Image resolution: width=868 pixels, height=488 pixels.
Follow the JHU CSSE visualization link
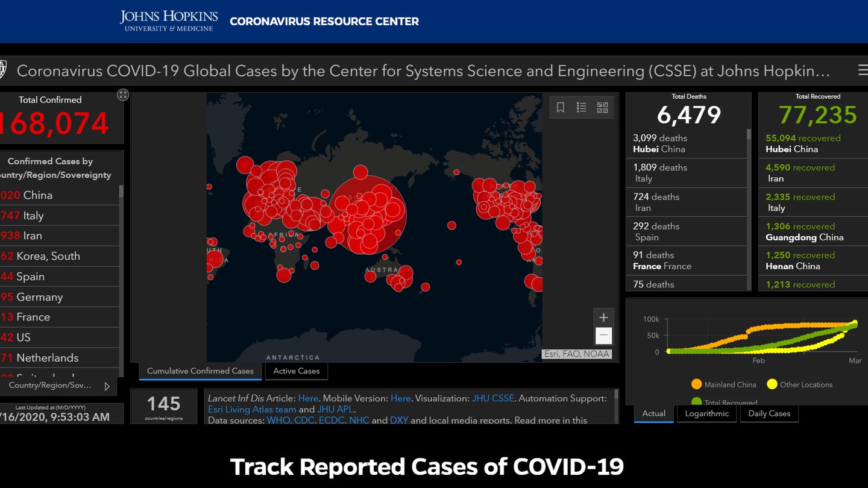[x=493, y=398]
